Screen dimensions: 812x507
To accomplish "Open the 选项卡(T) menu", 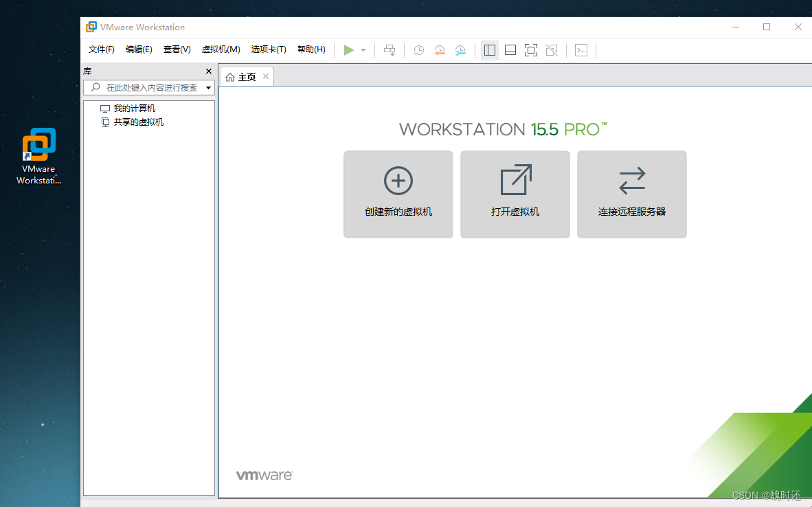I will click(269, 49).
